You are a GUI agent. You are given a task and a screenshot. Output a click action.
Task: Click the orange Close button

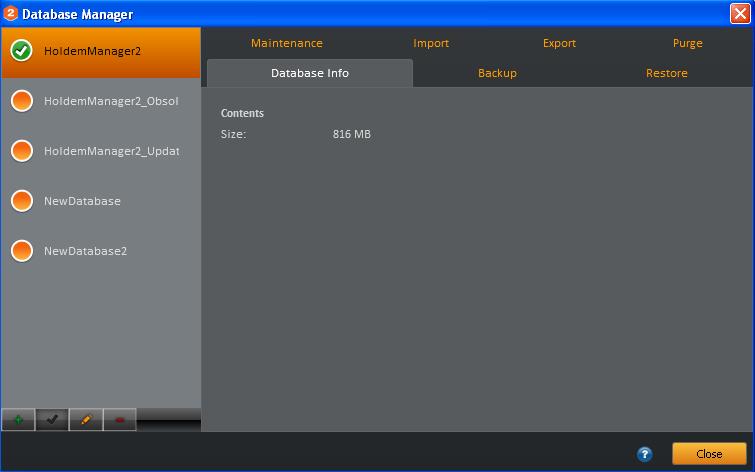709,454
